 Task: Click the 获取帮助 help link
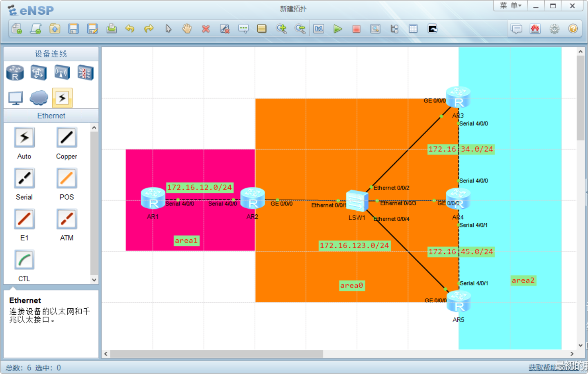coord(542,367)
